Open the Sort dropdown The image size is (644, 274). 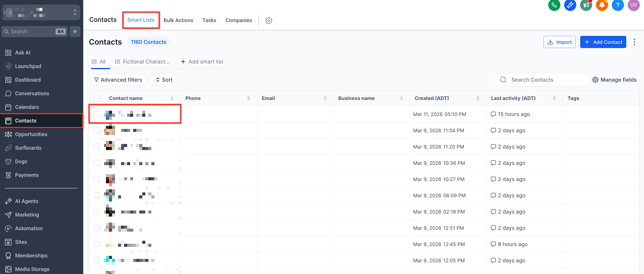click(164, 80)
